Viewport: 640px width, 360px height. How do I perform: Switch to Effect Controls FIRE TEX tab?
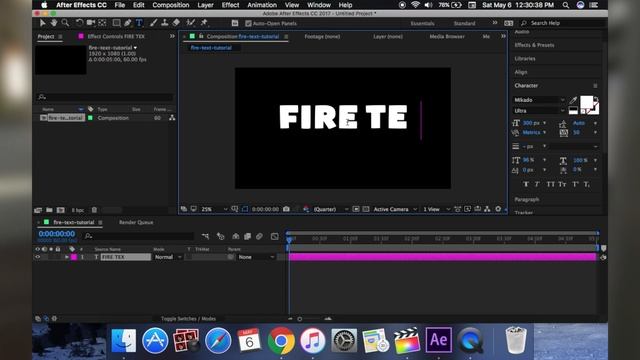coord(116,36)
